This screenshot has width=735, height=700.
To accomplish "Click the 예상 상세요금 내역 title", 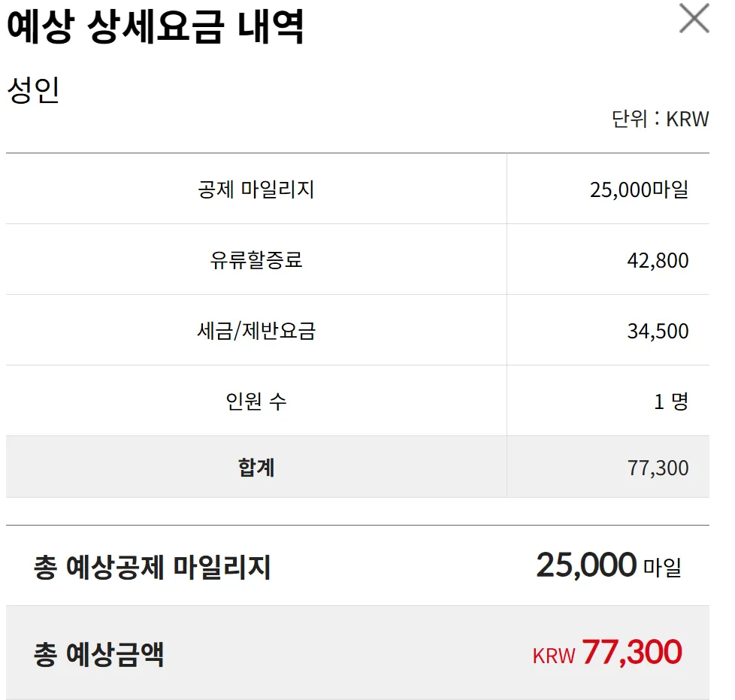I will (x=156, y=28).
